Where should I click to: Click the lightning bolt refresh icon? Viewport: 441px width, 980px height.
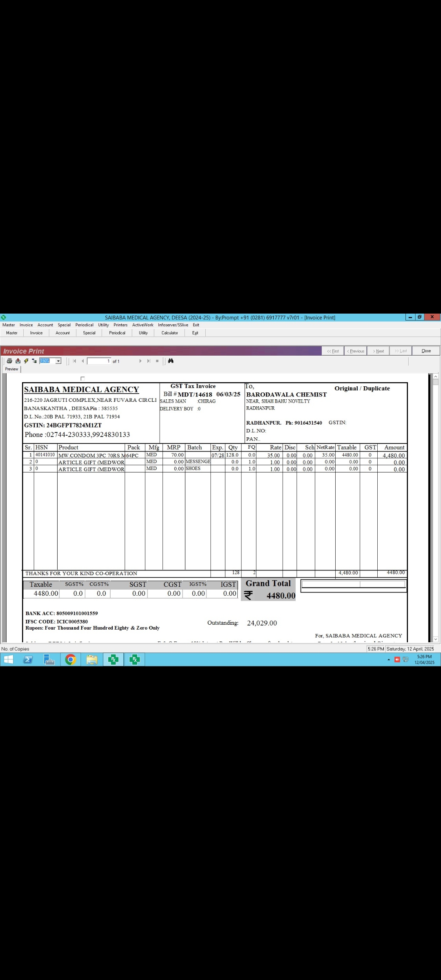point(26,361)
